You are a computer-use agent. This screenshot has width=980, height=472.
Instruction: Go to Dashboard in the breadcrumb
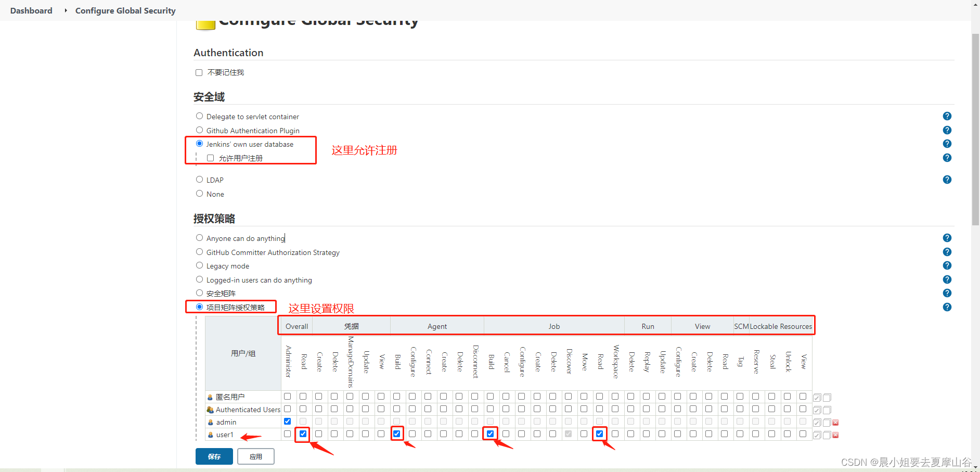point(31,10)
